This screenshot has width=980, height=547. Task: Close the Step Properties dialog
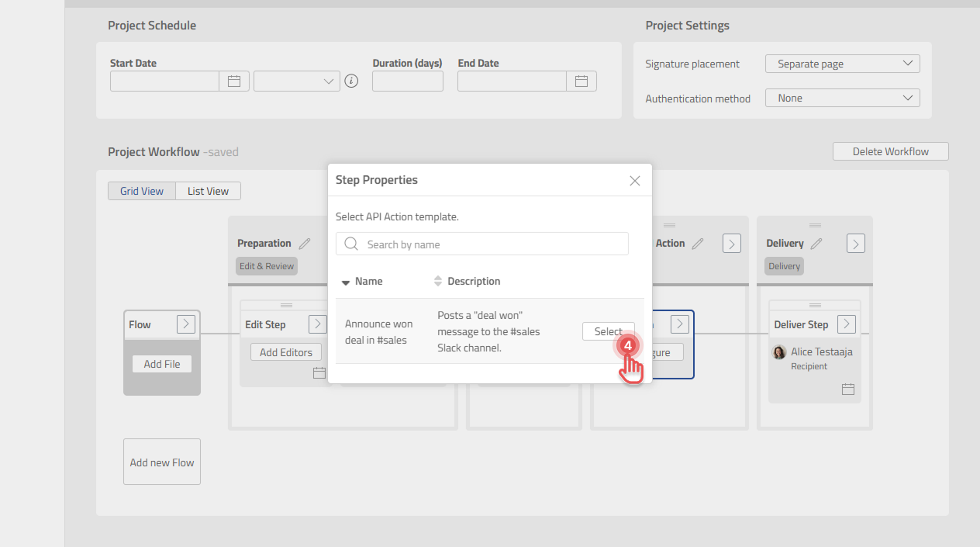(635, 181)
